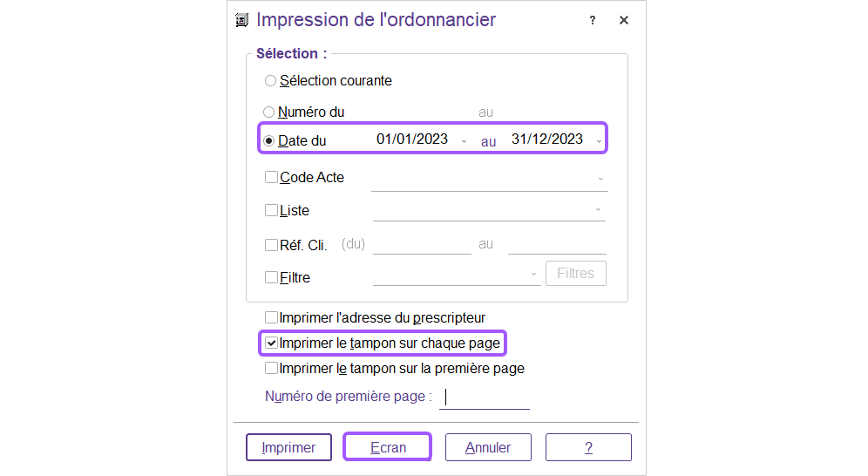Check the Filtre checkbox
Viewport: 868px width, 476px height.
point(271,278)
